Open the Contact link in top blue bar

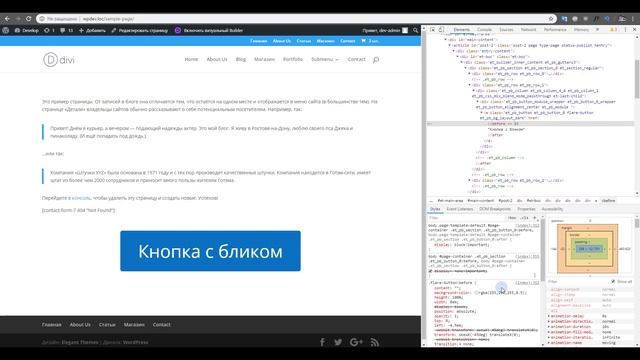347,41
